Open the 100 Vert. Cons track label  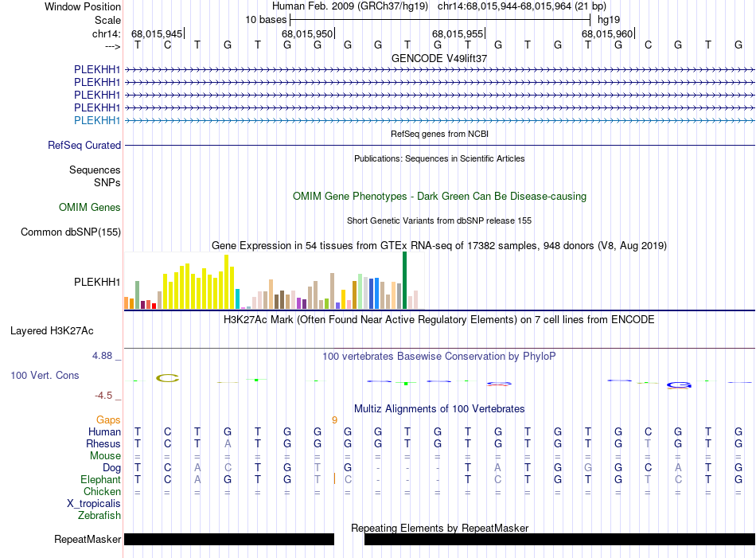click(44, 375)
